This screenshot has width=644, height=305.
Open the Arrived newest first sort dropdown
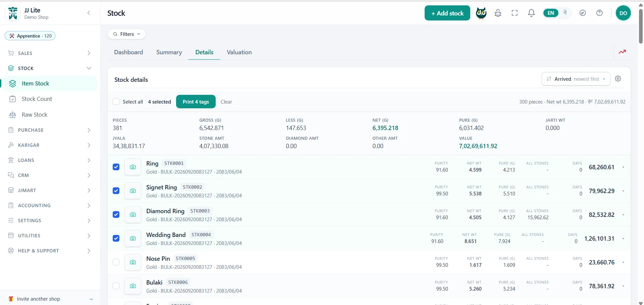(x=576, y=79)
